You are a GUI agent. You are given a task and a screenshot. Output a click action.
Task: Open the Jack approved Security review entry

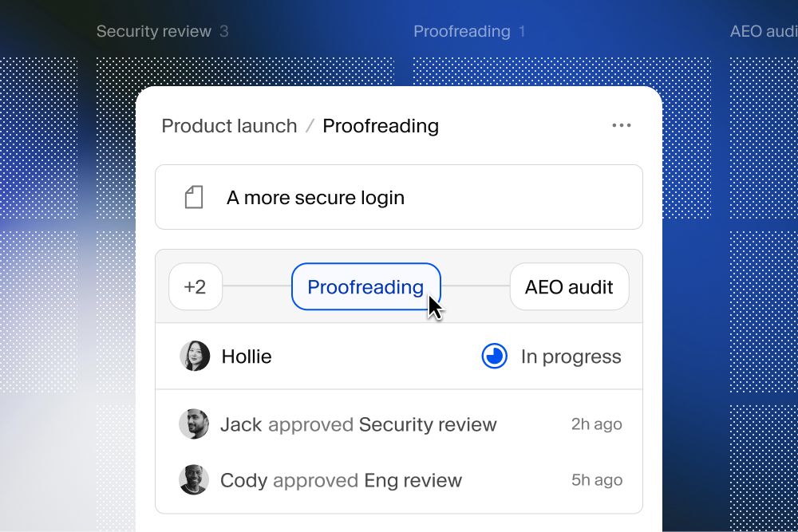(400, 424)
